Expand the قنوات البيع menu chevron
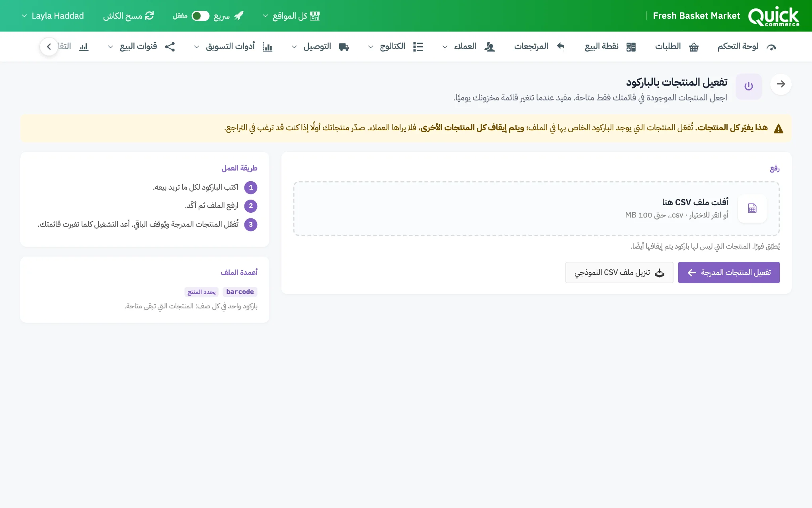 [x=111, y=47]
